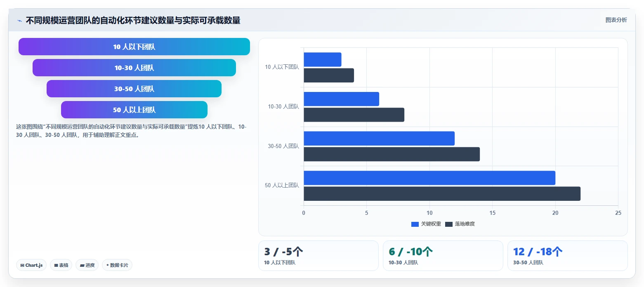Click the blue 关键权重 legend color box
Image resolution: width=644 pixels, height=287 pixels.
click(415, 224)
